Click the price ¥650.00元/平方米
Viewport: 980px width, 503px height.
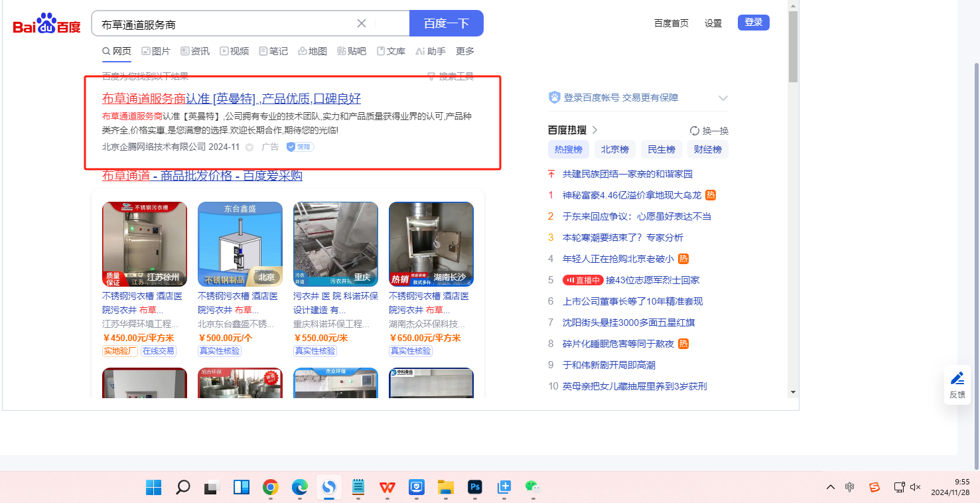(x=425, y=338)
